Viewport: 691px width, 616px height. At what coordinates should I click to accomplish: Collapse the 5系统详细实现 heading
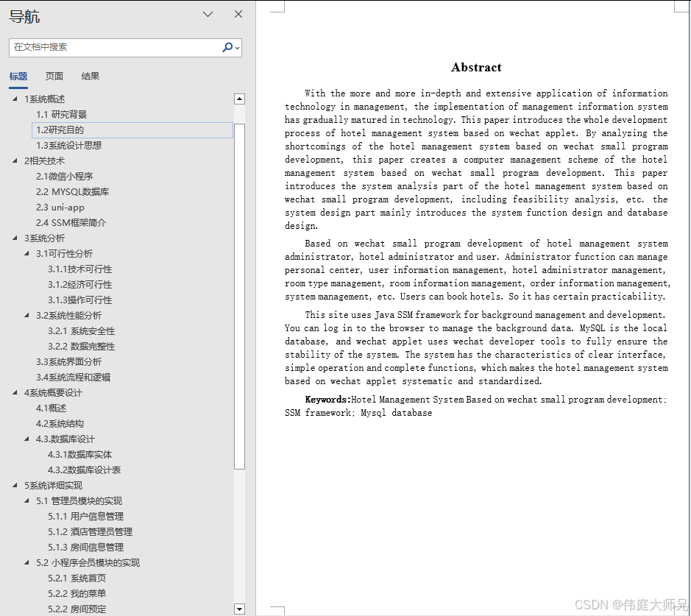[15, 485]
